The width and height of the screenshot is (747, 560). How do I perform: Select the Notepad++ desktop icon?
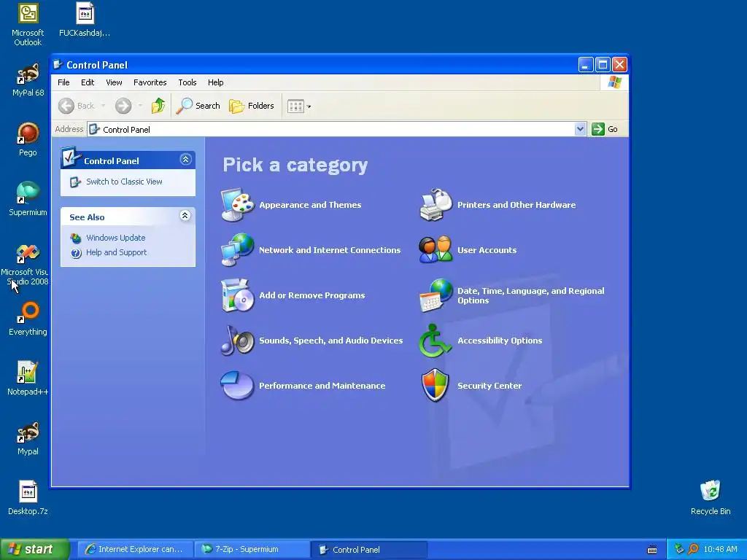tap(28, 378)
